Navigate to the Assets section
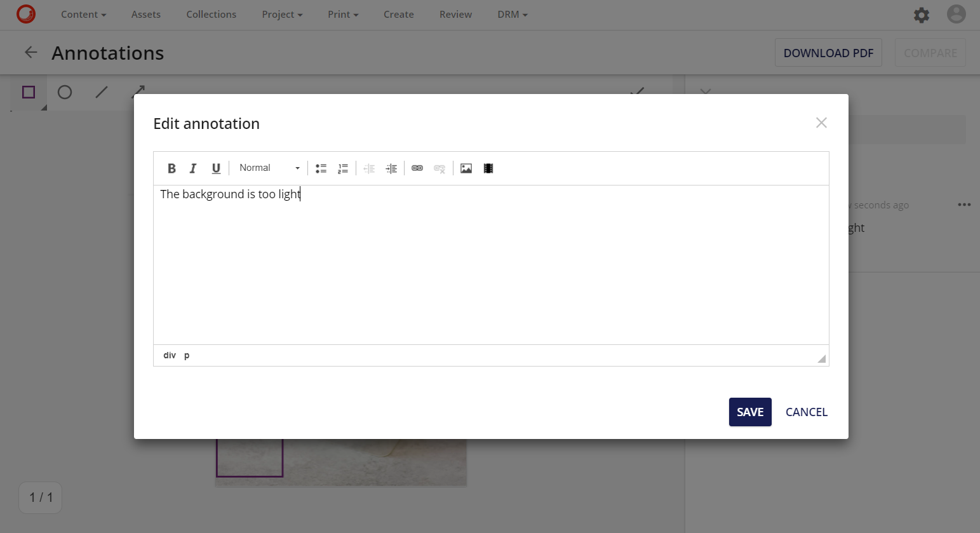This screenshot has width=980, height=533. pos(145,14)
